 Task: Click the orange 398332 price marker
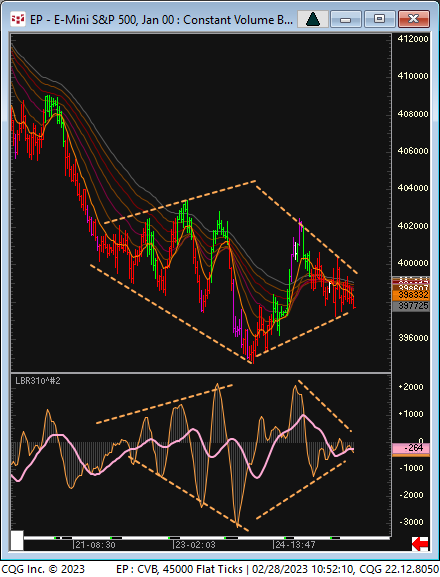pyautogui.click(x=411, y=295)
